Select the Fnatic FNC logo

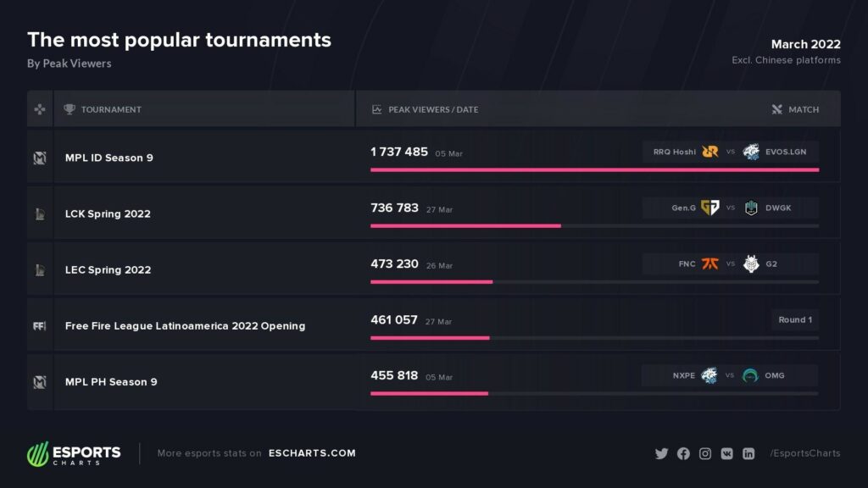[x=710, y=264]
